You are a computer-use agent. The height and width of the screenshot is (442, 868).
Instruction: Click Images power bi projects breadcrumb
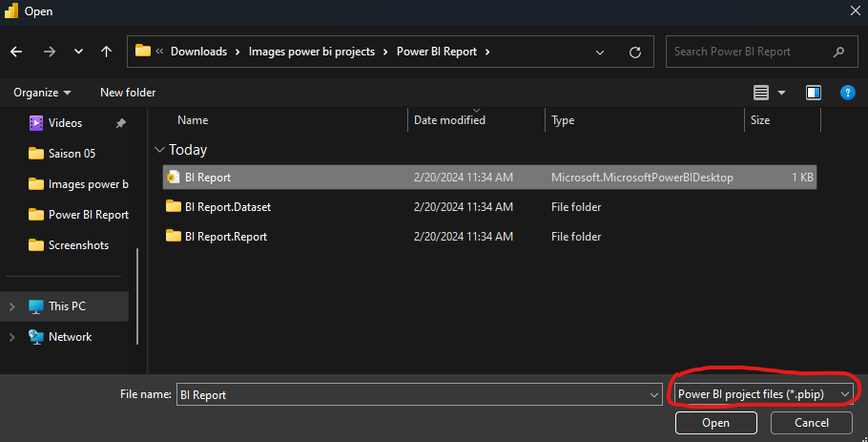coord(312,52)
